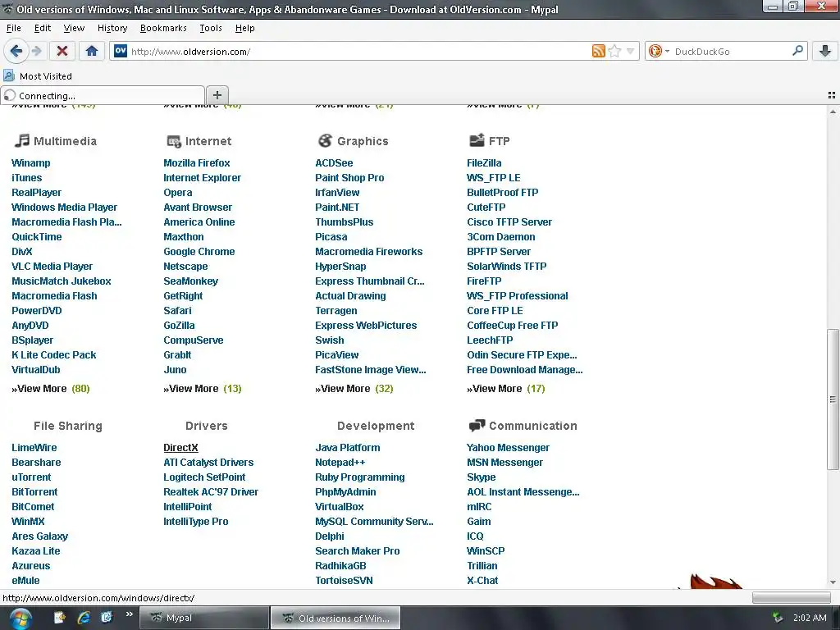Click the third quick launch taskbar icon
This screenshot has height=630, width=840.
[107, 618]
